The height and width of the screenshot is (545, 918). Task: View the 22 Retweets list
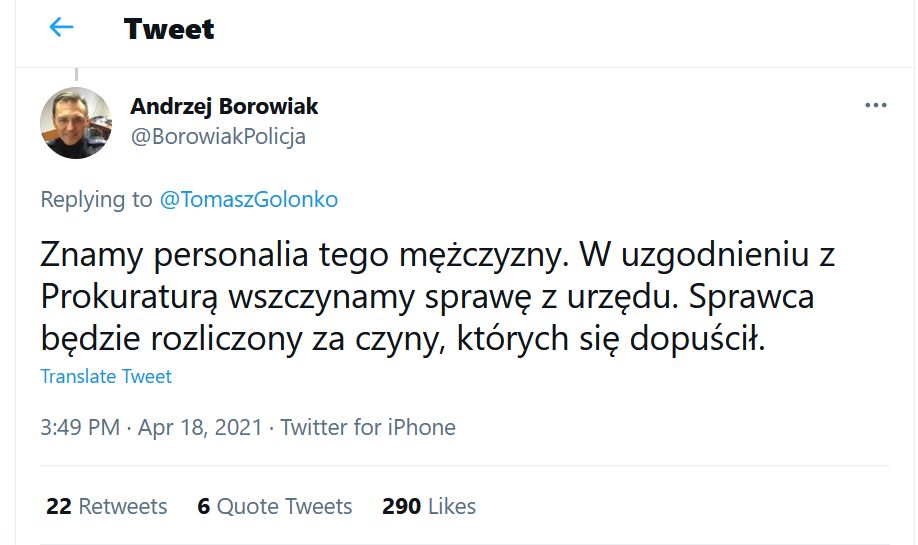click(x=107, y=506)
